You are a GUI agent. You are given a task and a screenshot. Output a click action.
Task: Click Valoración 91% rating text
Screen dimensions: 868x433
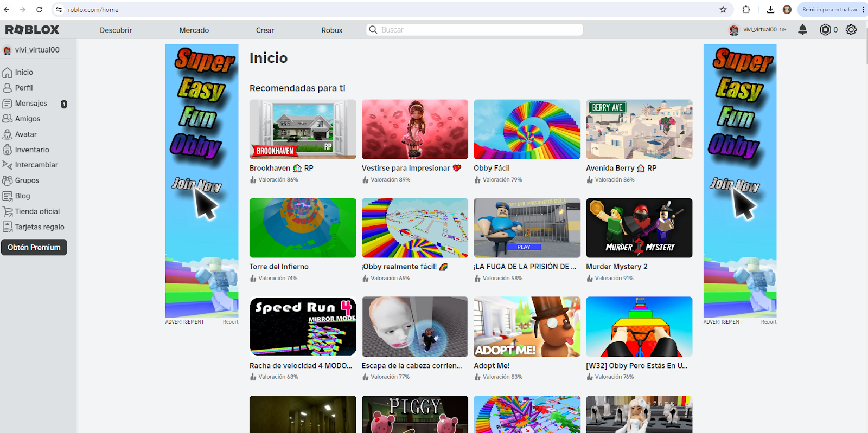[614, 279]
